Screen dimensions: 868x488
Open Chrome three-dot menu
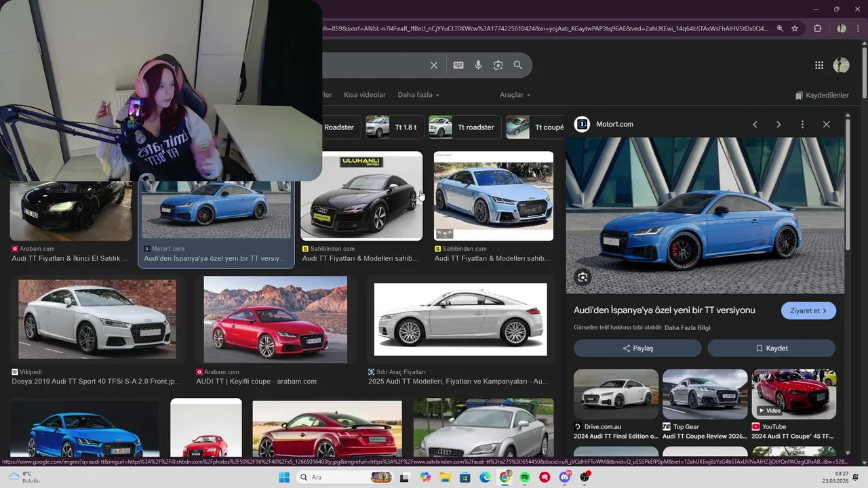point(859,28)
